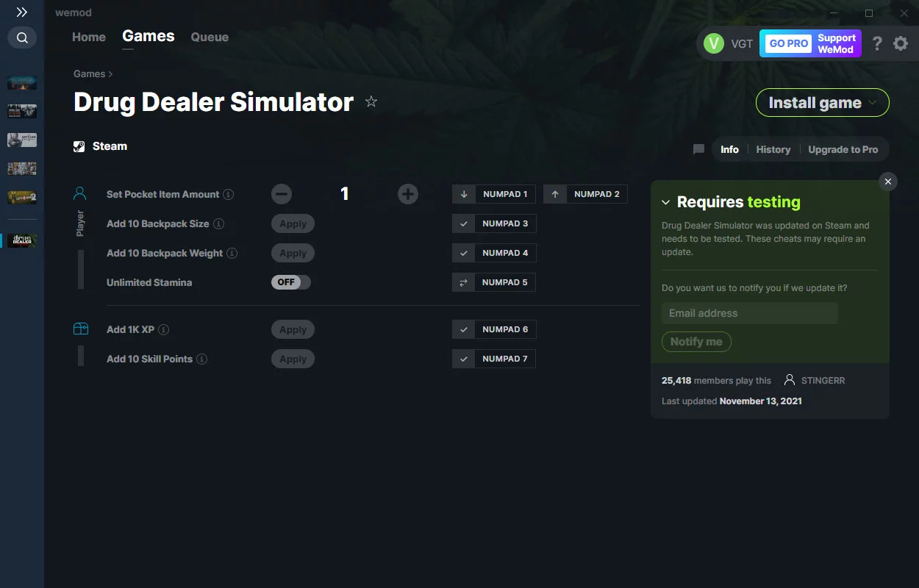Apply Add 10 Backpack Size cheat
The image size is (919, 588).
(293, 223)
